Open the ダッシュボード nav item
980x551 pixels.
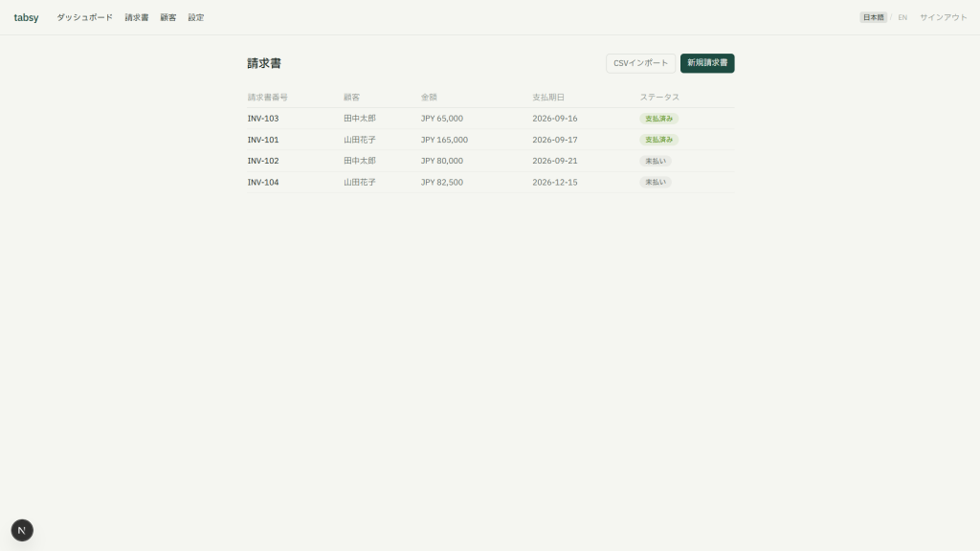[84, 17]
